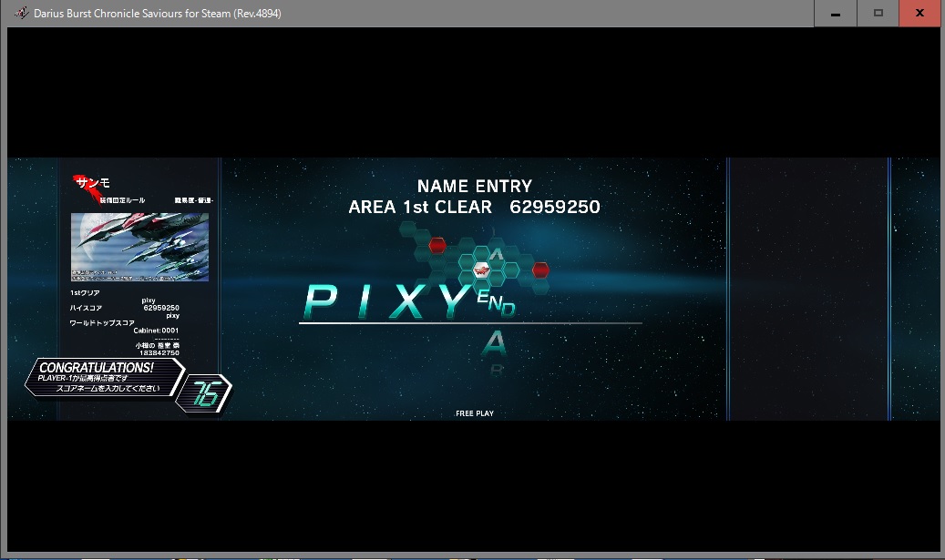Minimize the Darius Burst game window

coord(836,13)
